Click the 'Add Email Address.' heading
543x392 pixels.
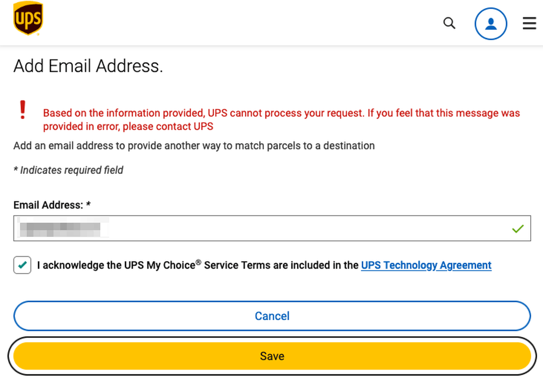pyautogui.click(x=88, y=66)
